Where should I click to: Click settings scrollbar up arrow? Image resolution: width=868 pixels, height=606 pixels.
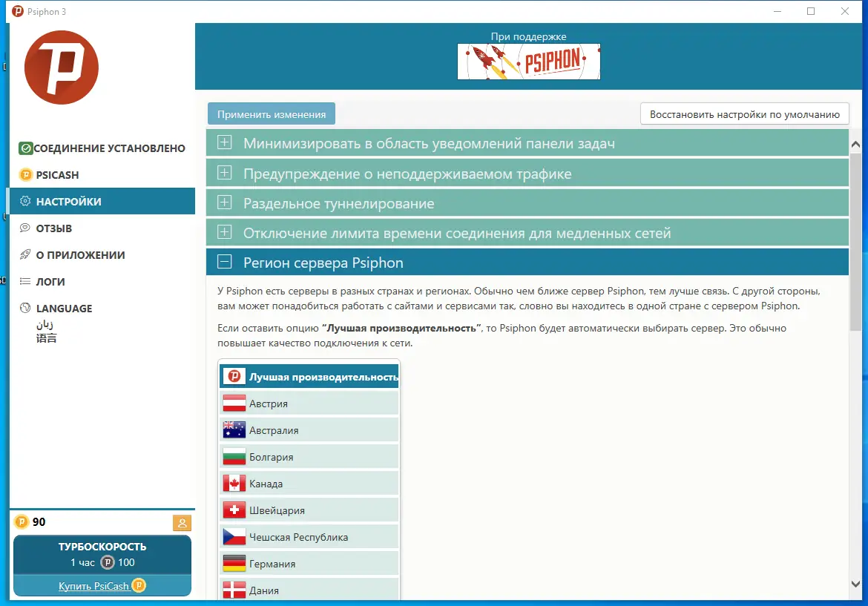(x=855, y=145)
